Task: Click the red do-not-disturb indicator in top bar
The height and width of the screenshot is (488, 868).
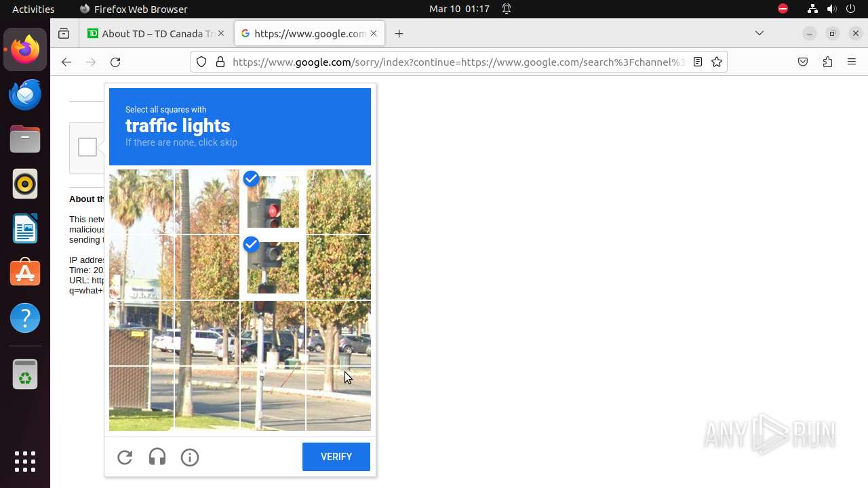Action: pyautogui.click(x=783, y=9)
